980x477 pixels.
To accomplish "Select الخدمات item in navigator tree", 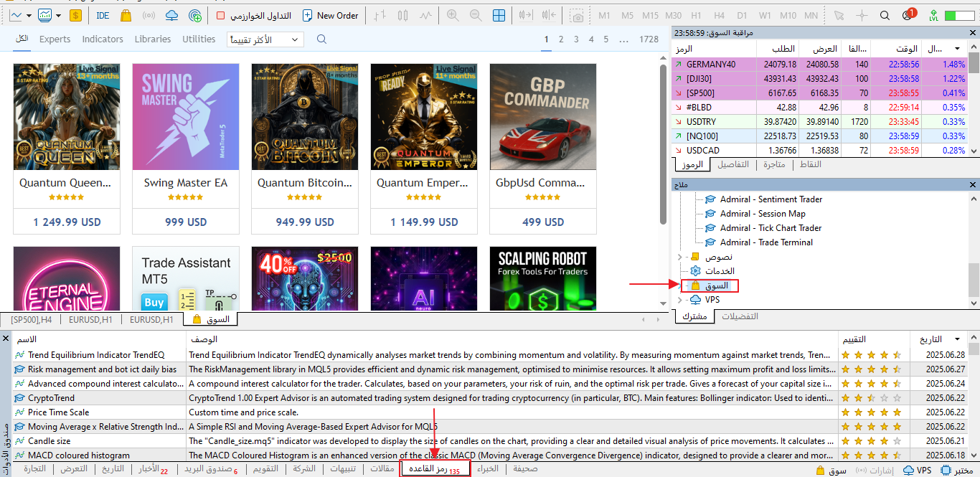I will [x=721, y=271].
